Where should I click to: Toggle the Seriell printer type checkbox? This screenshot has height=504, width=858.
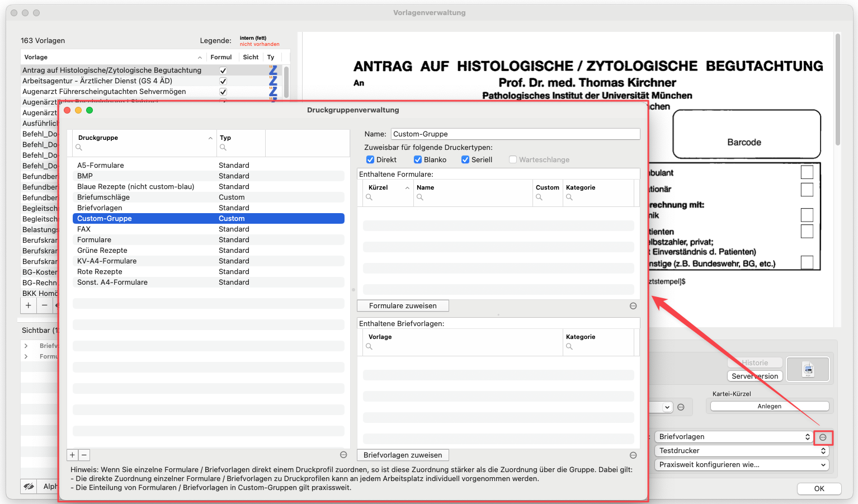click(465, 160)
